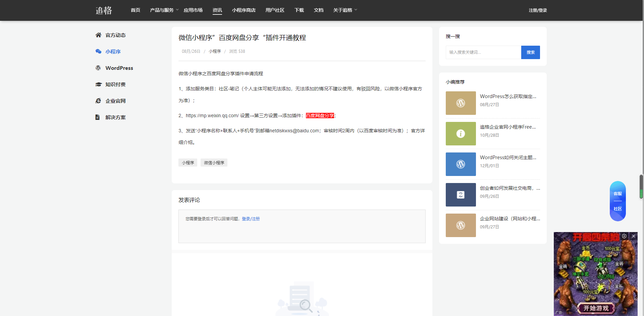
Task: Close the game advertisement popup
Action: coord(634,236)
